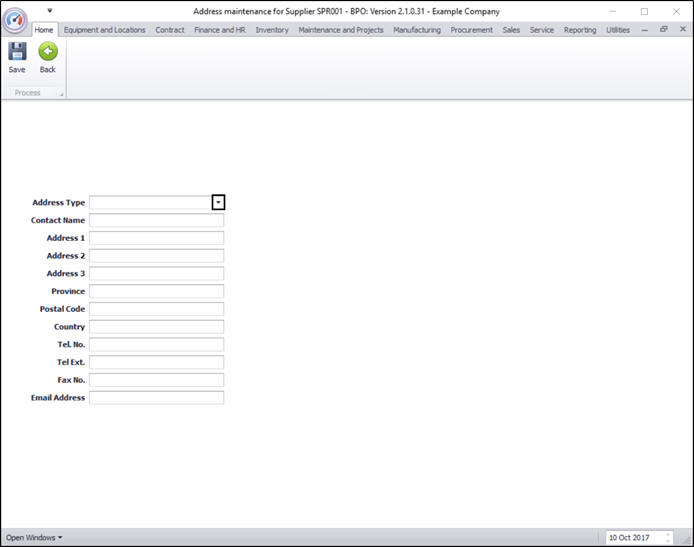Restore the inner document window

[663, 29]
